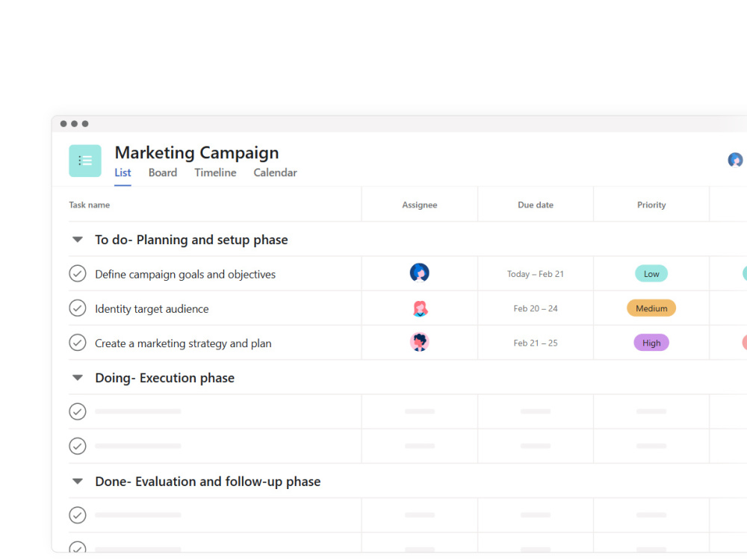Select due date Feb 21 – 25
The width and height of the screenshot is (747, 560).
click(536, 343)
